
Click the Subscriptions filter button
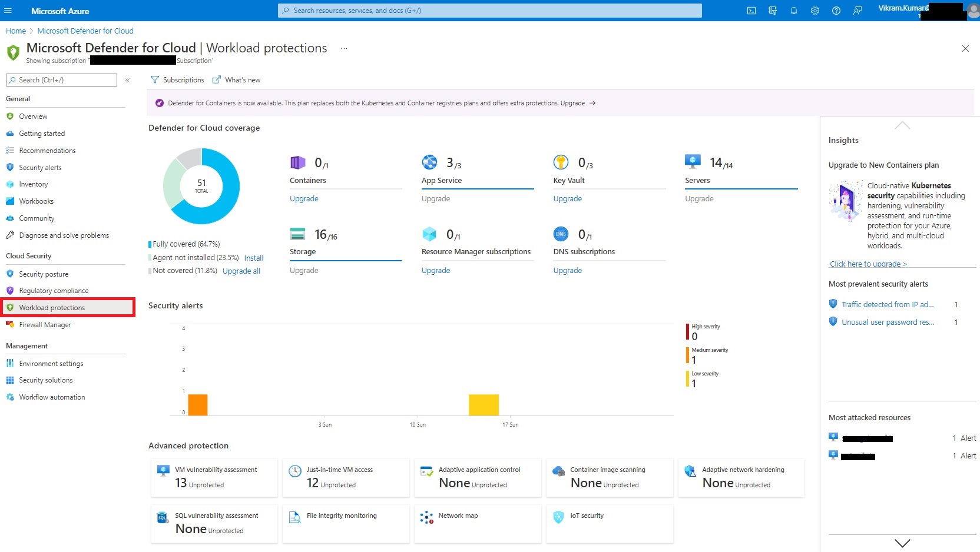(177, 80)
